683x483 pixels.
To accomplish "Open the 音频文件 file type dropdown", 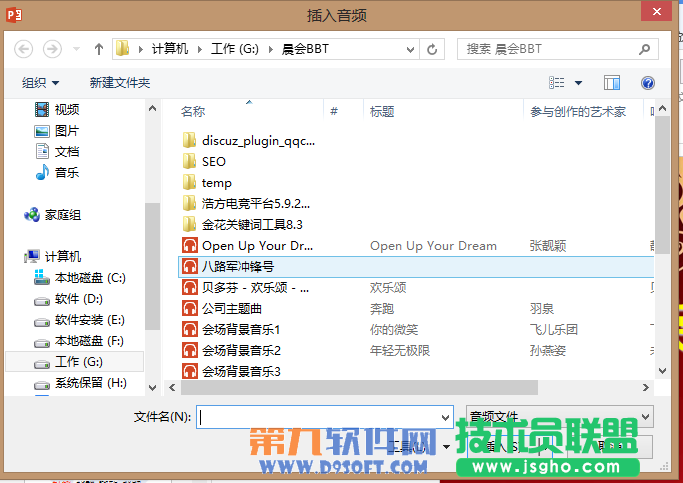I will click(x=559, y=416).
